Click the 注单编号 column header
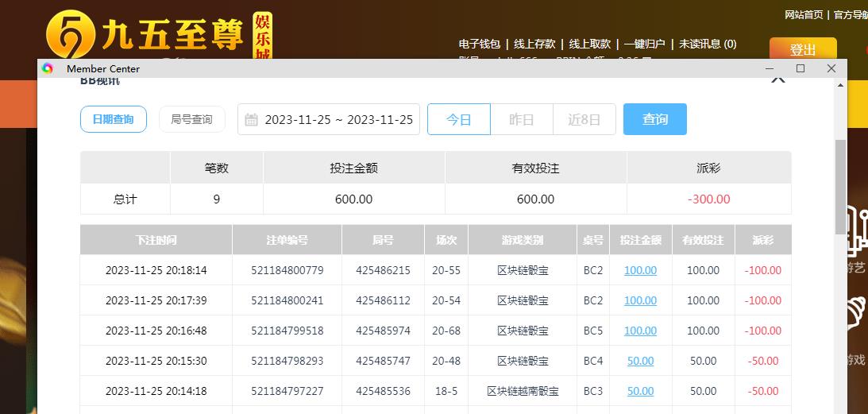Screen dimensions: 868x414 tap(287, 240)
